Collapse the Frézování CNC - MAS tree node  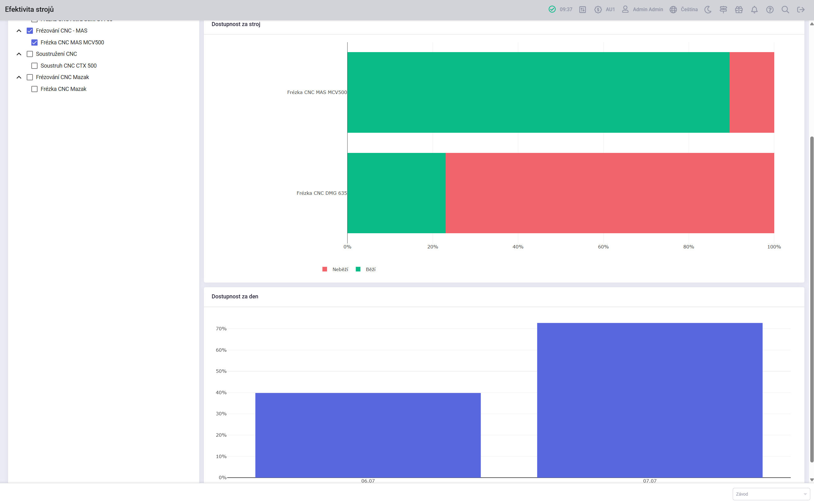click(x=19, y=31)
